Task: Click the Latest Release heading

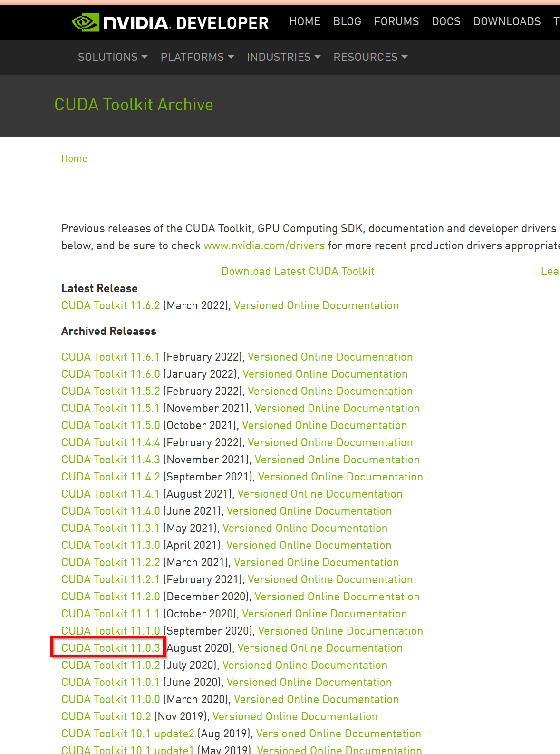Action: coord(99,288)
